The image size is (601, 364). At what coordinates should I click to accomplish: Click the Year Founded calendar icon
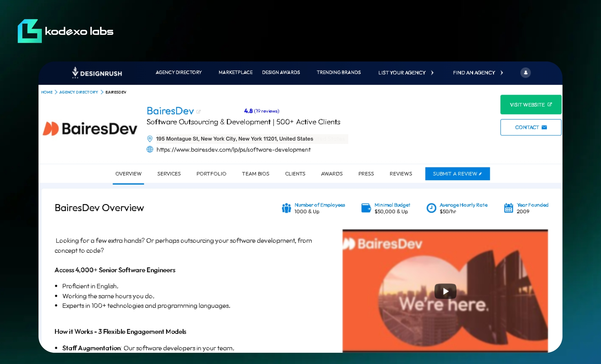click(x=508, y=208)
